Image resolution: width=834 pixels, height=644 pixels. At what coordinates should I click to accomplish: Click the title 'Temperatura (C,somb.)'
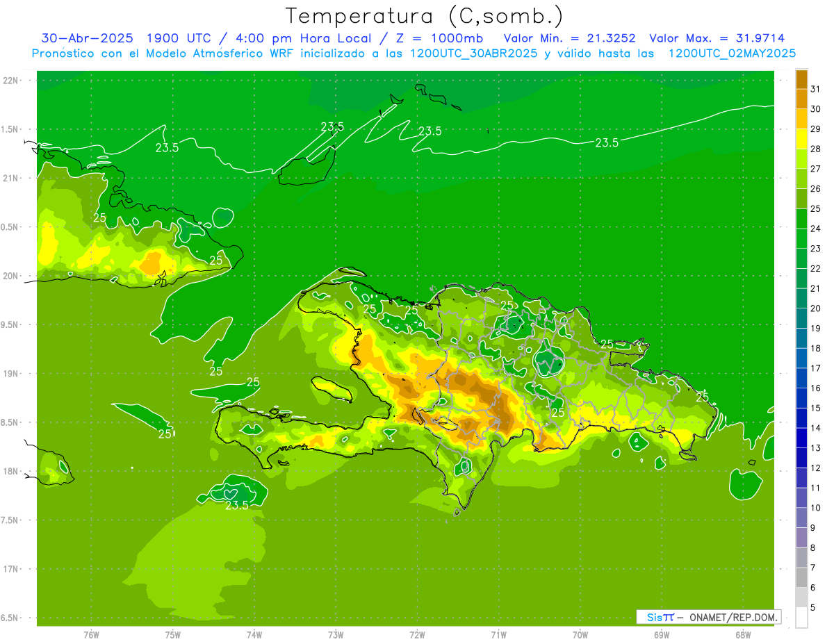click(x=425, y=16)
